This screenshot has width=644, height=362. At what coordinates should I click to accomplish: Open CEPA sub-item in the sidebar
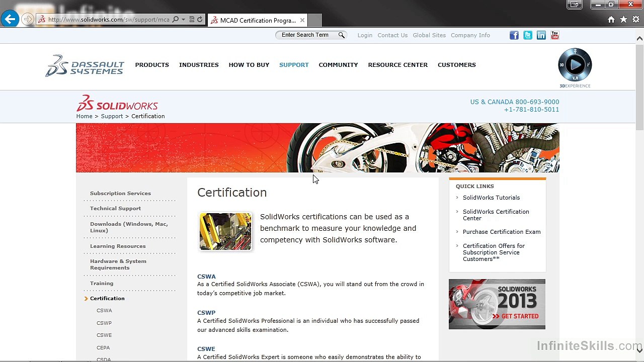pyautogui.click(x=103, y=347)
